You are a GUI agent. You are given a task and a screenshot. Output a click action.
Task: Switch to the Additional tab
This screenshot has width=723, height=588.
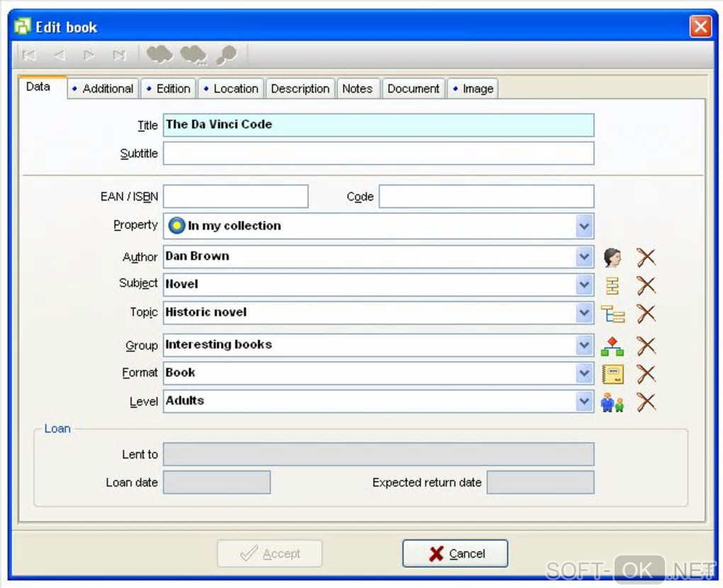click(x=103, y=89)
